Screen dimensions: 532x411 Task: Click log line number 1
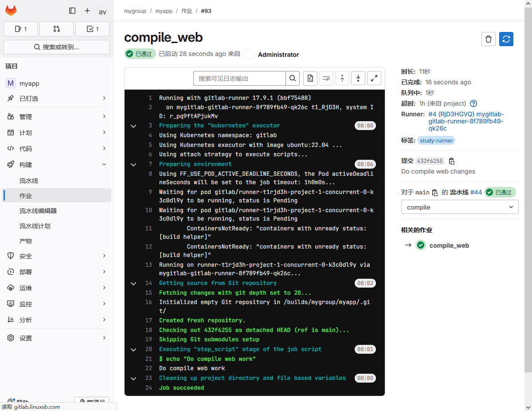150,98
